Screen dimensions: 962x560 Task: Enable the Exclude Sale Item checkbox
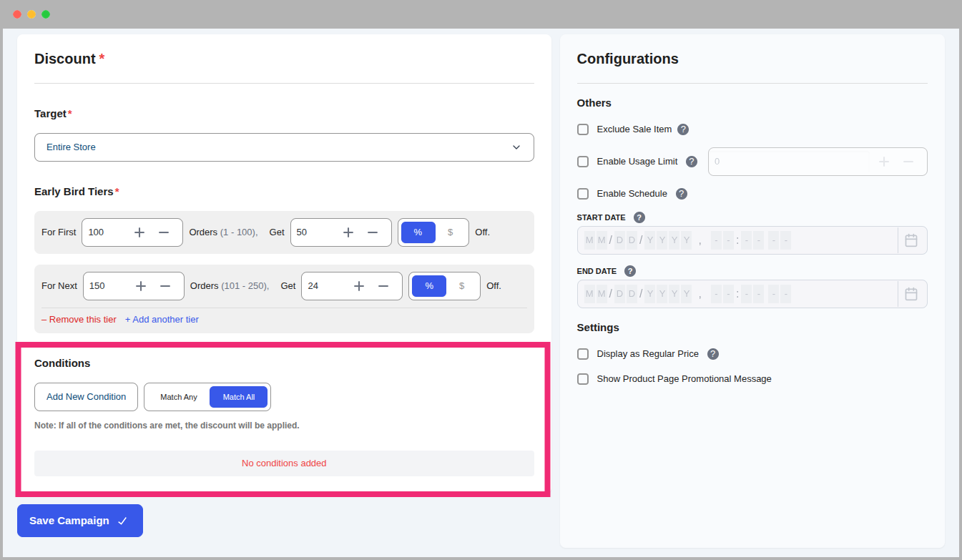point(583,129)
